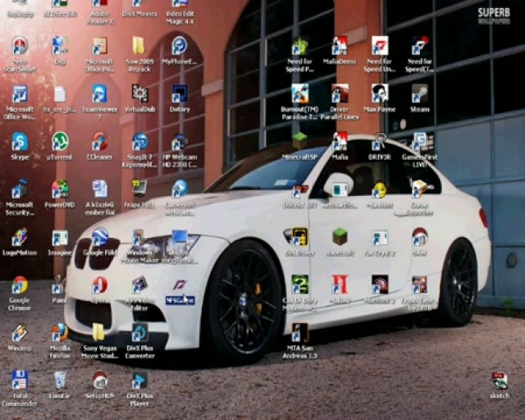Open the Max Payne shortcut
Screen dimensions: 525x420
tap(379, 94)
